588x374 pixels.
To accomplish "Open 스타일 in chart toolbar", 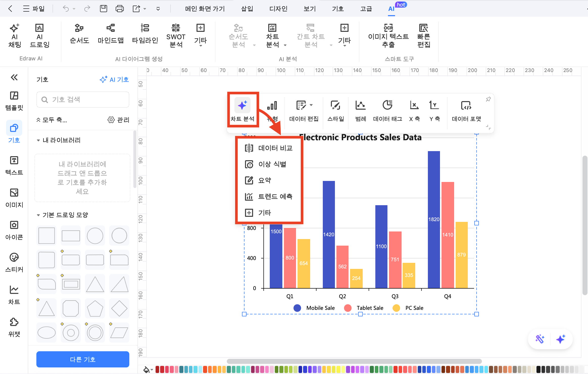I will tap(335, 111).
